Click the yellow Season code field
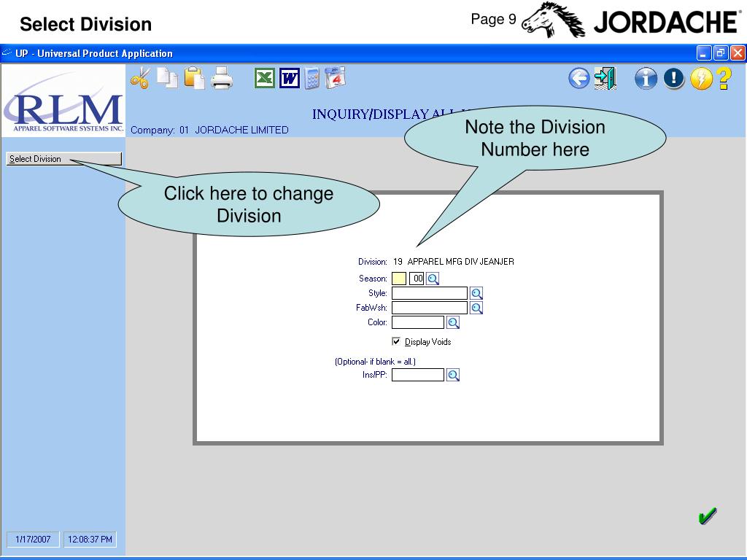Screen dimensions: 747x560 pyautogui.click(x=399, y=279)
